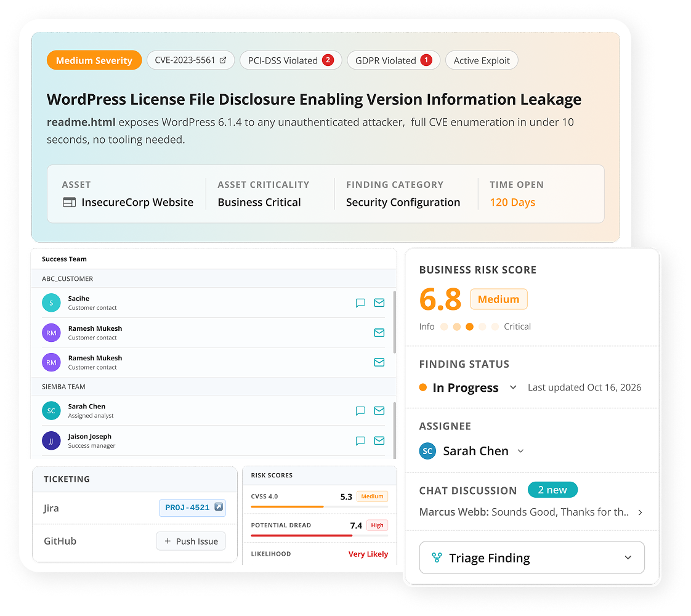Viewport: 691px width, 616px height.
Task: Click Sarah Chen's SC avatar in team list
Action: 51,411
